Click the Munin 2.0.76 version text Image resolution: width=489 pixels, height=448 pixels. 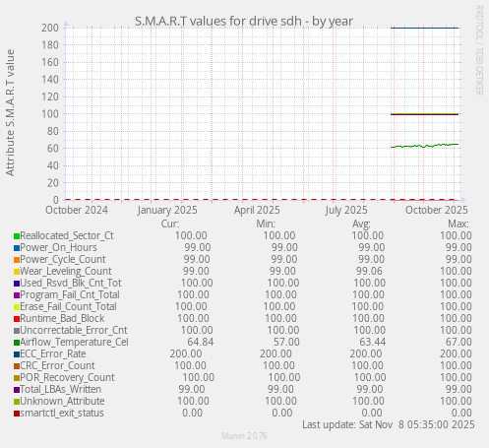click(244, 436)
